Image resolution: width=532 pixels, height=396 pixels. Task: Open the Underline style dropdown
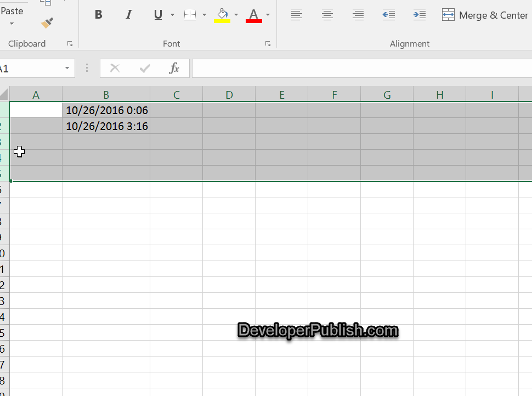172,15
